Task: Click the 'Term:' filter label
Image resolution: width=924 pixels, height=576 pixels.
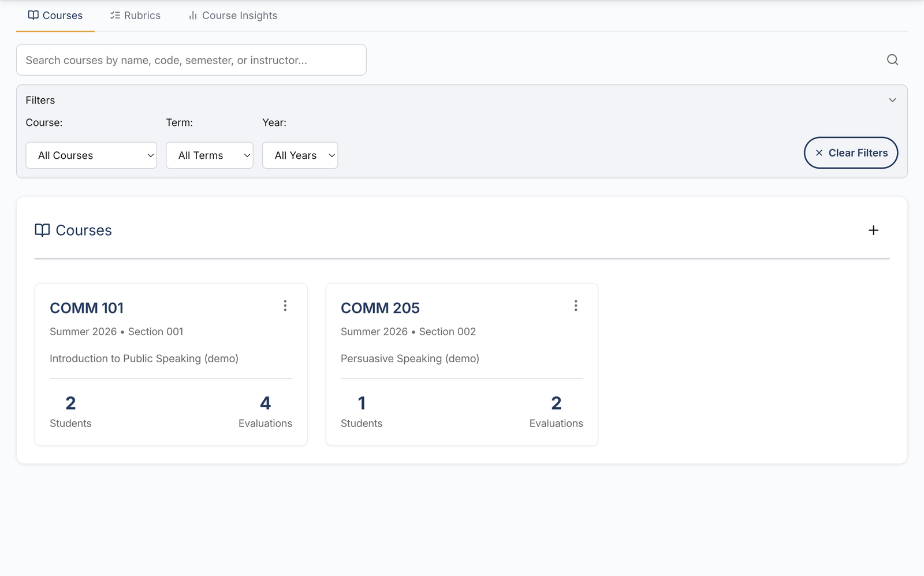Action: pos(180,122)
